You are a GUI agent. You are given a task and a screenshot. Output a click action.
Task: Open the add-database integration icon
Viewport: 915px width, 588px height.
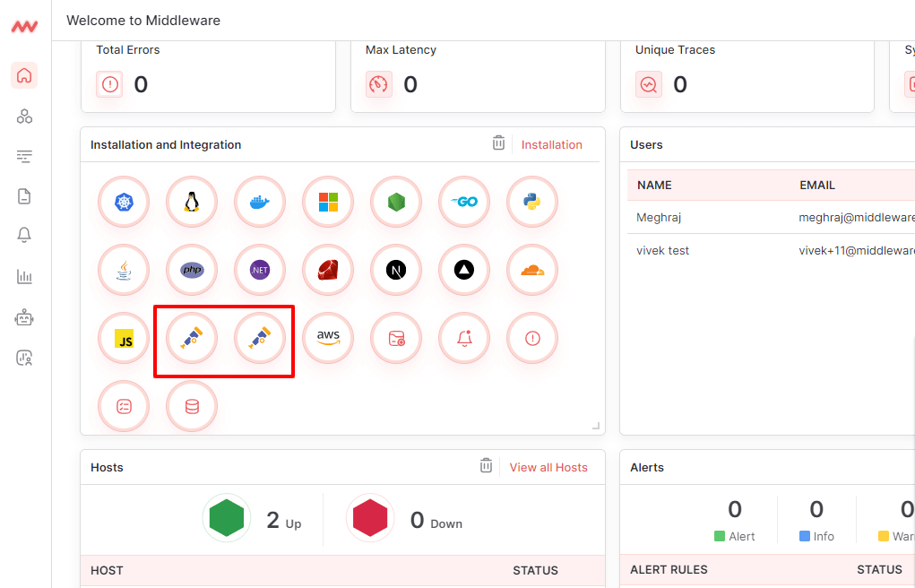click(x=396, y=339)
